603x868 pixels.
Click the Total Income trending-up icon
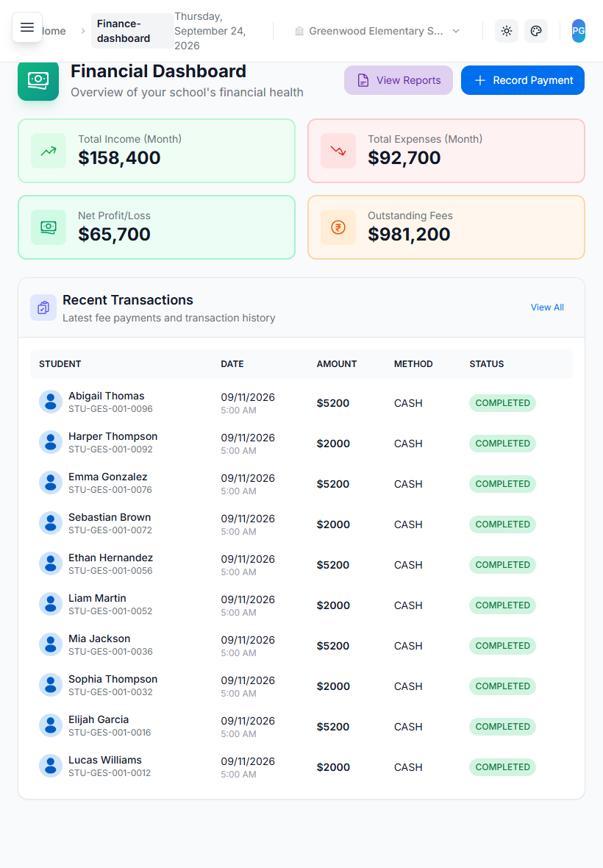[49, 151]
